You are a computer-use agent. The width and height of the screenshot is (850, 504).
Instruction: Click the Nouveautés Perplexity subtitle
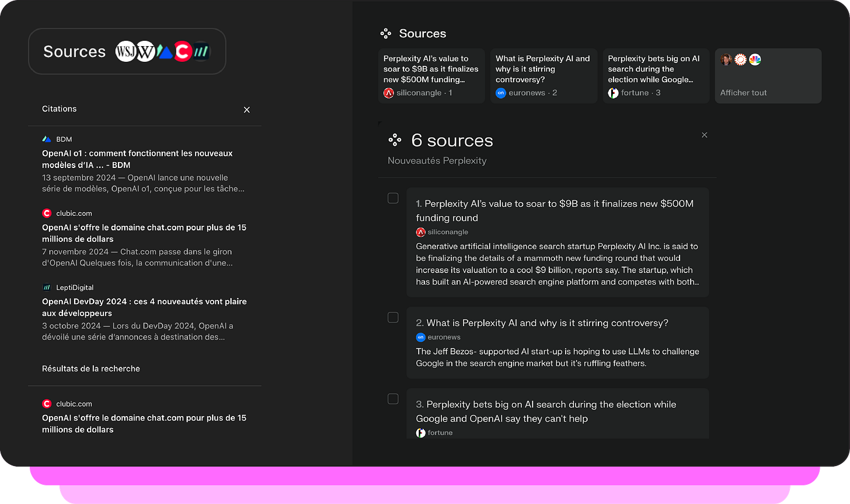(x=437, y=160)
